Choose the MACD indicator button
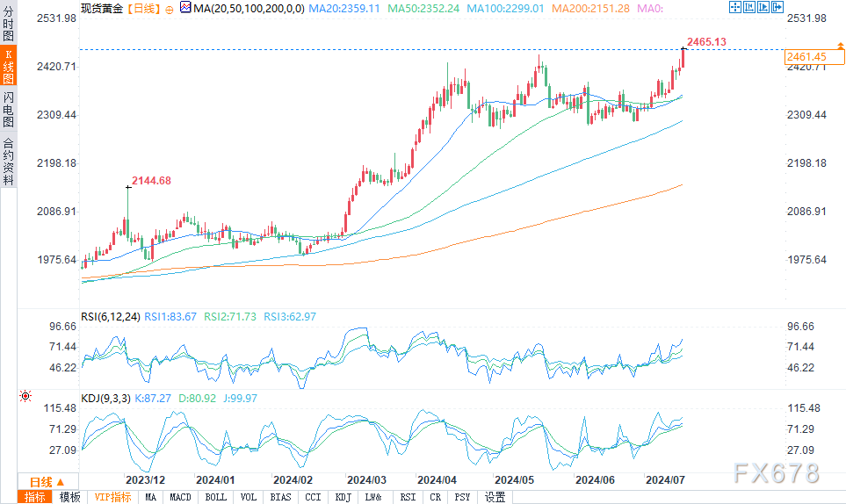This screenshot has width=846, height=504. [x=180, y=497]
